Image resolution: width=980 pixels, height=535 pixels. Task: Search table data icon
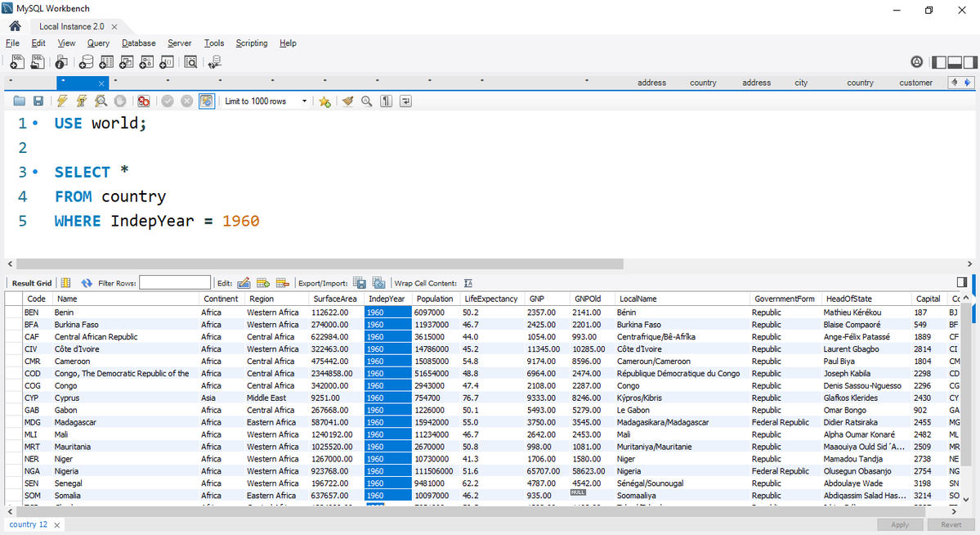190,62
